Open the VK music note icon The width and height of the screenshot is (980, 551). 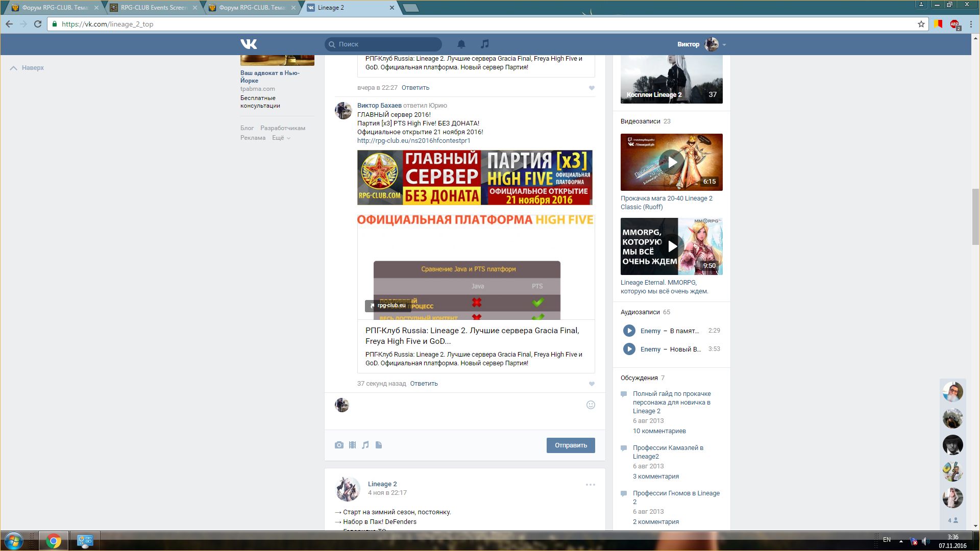485,44
